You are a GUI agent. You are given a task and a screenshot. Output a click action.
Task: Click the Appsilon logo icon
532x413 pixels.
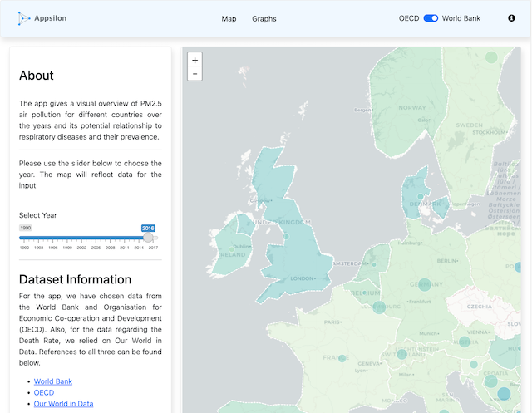pos(23,17)
